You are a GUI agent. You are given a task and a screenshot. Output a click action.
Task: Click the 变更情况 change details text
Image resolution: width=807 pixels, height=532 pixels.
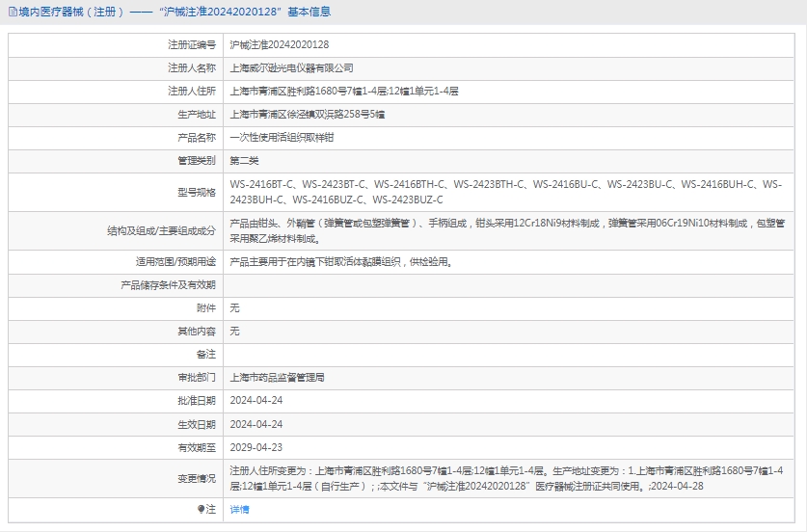click(x=507, y=478)
